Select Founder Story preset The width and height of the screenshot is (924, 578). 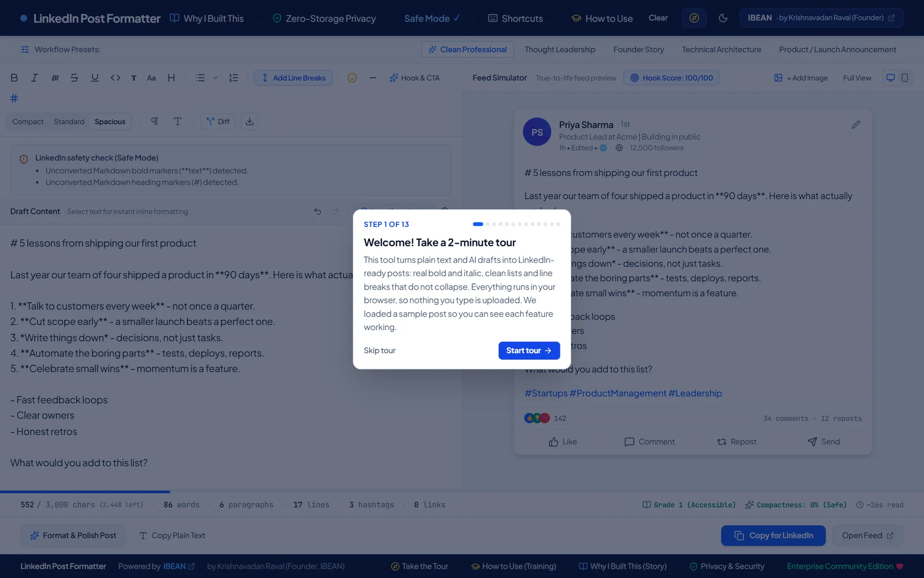pos(639,49)
